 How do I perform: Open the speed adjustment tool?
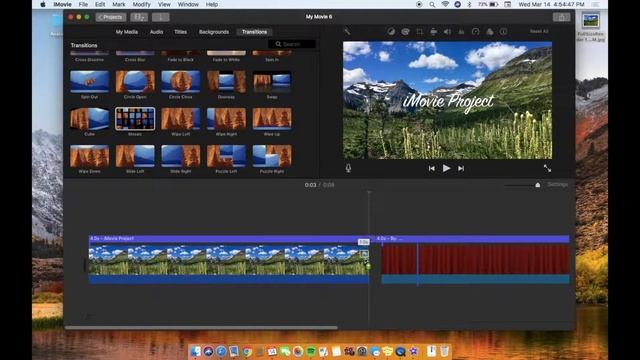[476, 31]
